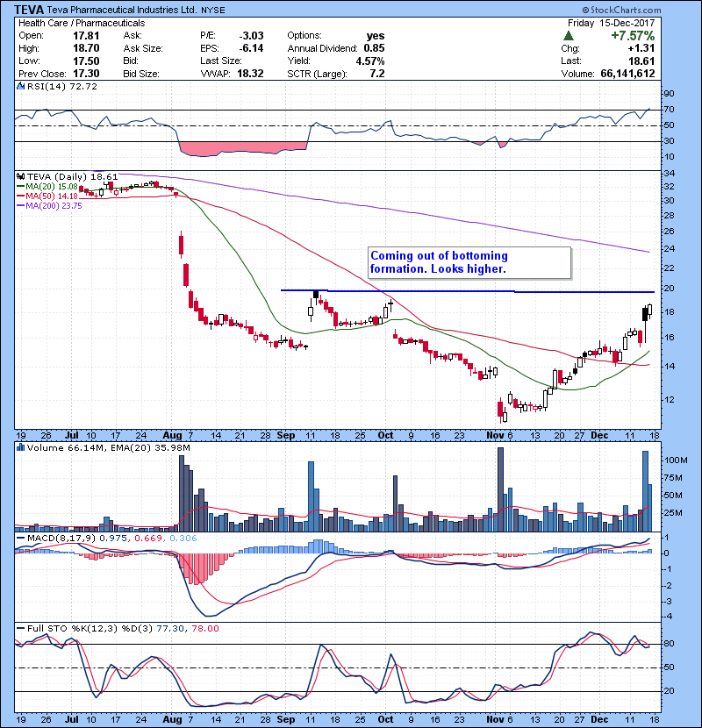This screenshot has width=702, height=728.
Task: Select the P/E value -3.03
Action: click(251, 36)
